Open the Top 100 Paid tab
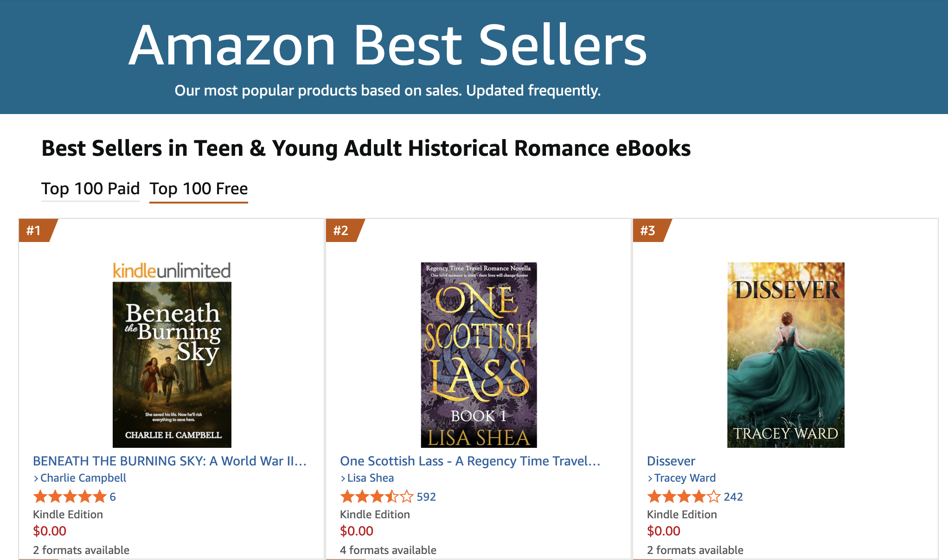948x560 pixels. [90, 189]
